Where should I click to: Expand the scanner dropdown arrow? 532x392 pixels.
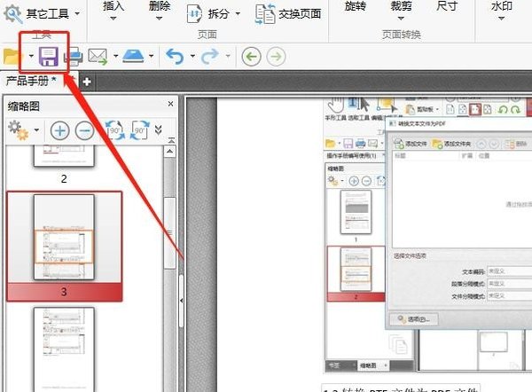pyautogui.click(x=151, y=56)
